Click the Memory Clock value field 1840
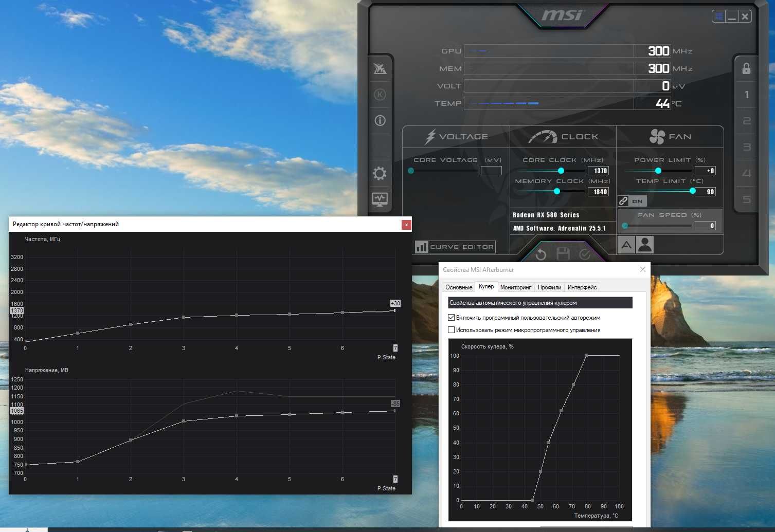The image size is (775, 532). [598, 192]
